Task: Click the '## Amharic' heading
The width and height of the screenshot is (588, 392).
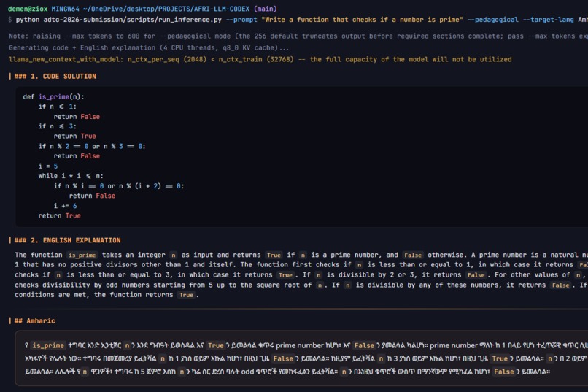Action: click(x=34, y=320)
